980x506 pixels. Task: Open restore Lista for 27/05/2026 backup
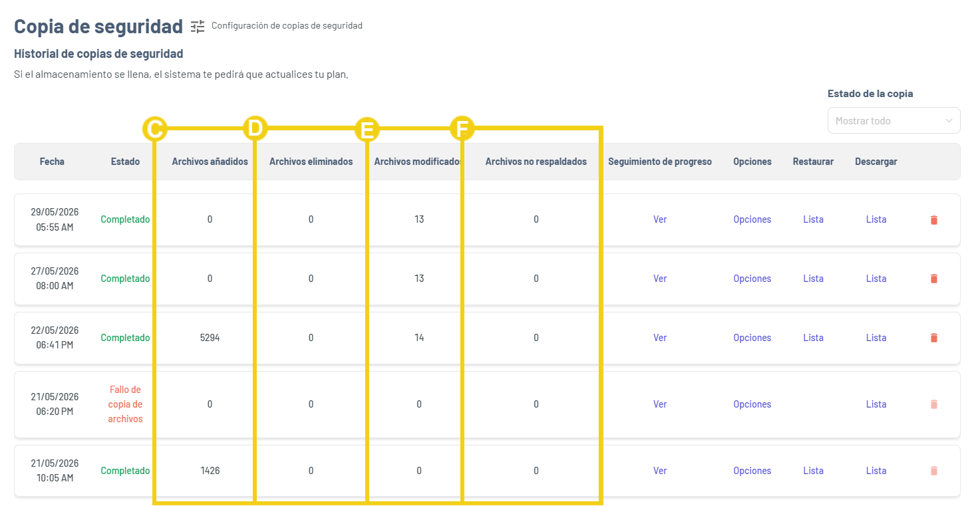(x=813, y=279)
